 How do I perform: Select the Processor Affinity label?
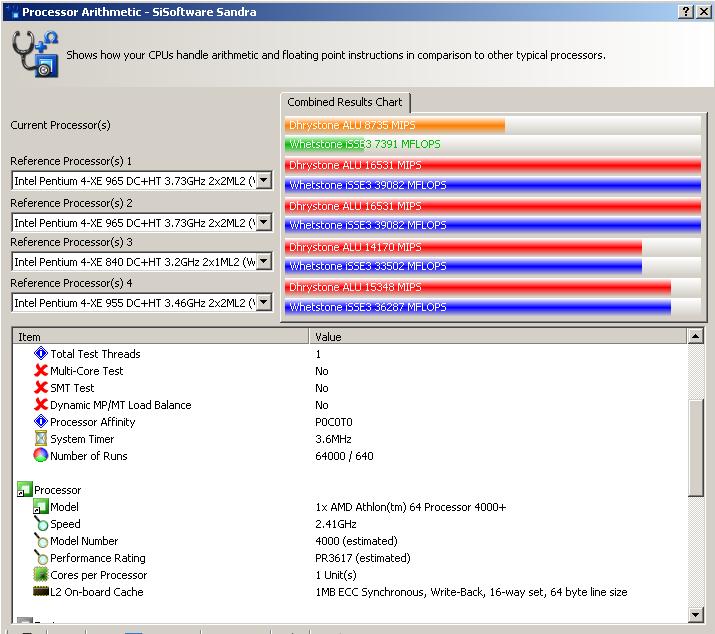(x=93, y=422)
